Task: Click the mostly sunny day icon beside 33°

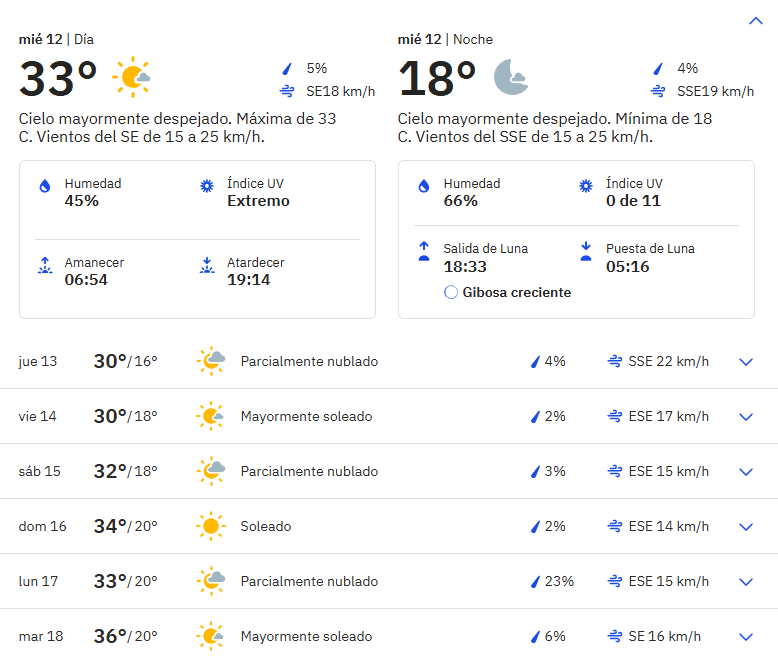Action: click(x=131, y=77)
